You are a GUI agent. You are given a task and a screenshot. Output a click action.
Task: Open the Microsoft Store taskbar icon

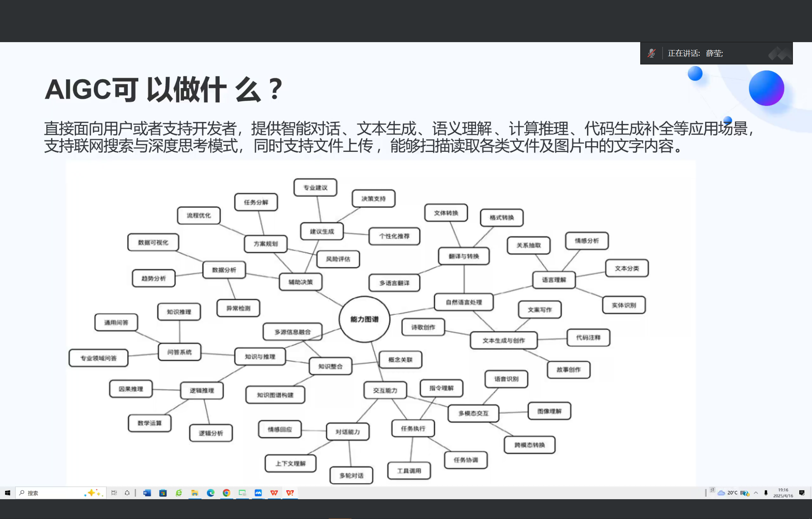(163, 493)
